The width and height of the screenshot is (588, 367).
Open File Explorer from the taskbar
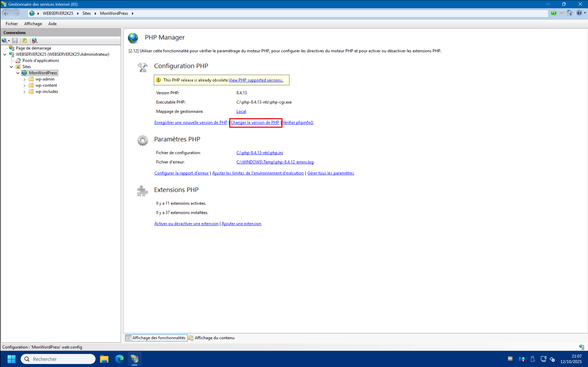pyautogui.click(x=104, y=359)
